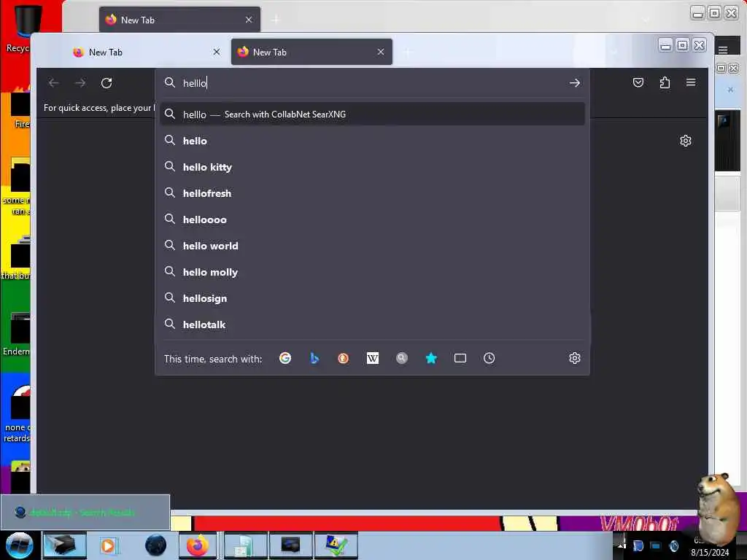Open a new tab with plus button

[408, 52]
